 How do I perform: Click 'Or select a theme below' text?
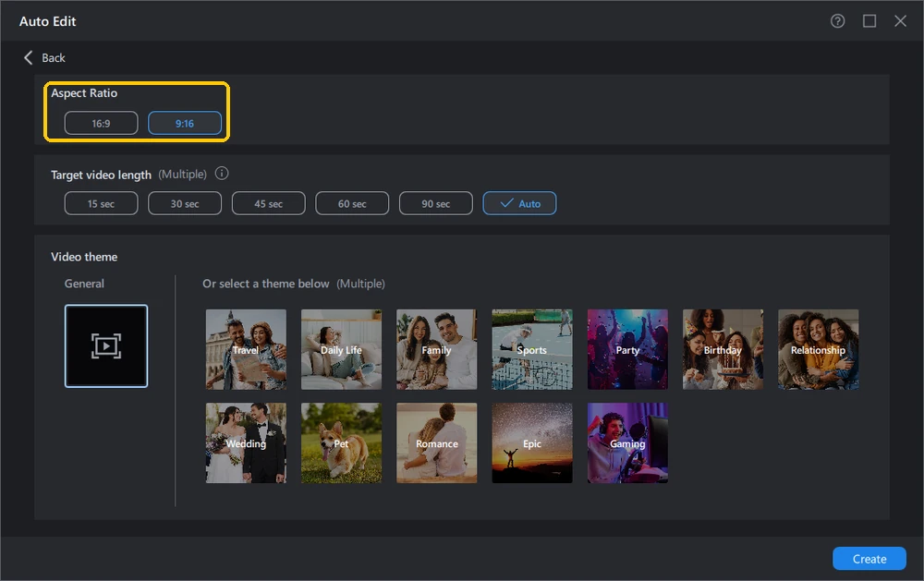(x=266, y=284)
